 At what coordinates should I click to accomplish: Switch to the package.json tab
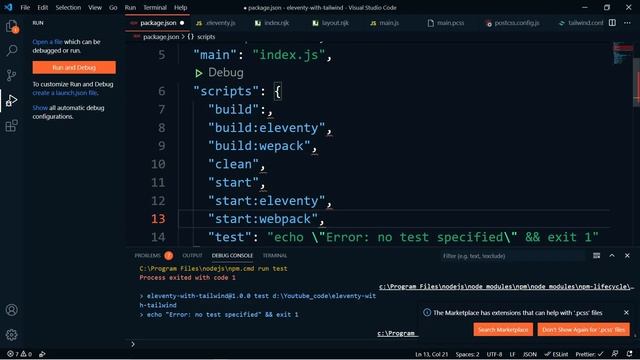point(157,23)
